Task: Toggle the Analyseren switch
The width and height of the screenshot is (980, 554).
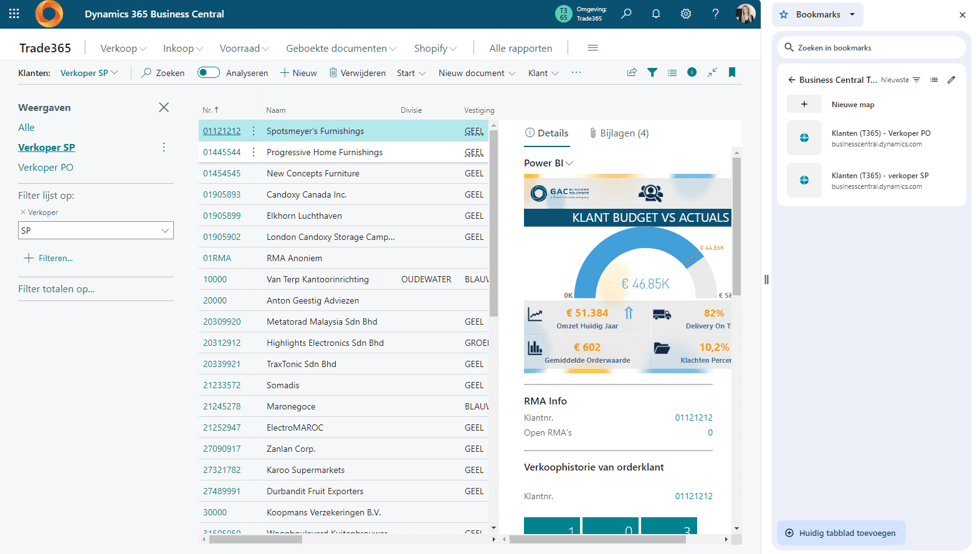Action: coord(209,72)
